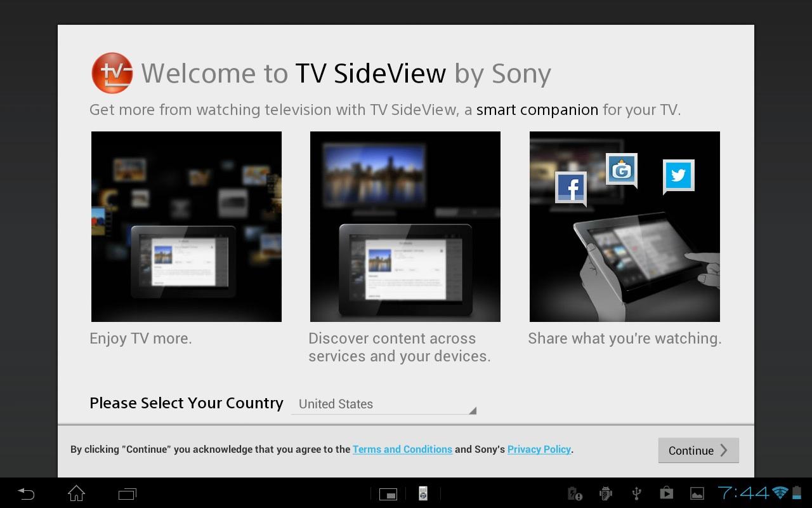Tap the Facebook icon in share image
The height and width of the screenshot is (508, 812).
coord(571,189)
